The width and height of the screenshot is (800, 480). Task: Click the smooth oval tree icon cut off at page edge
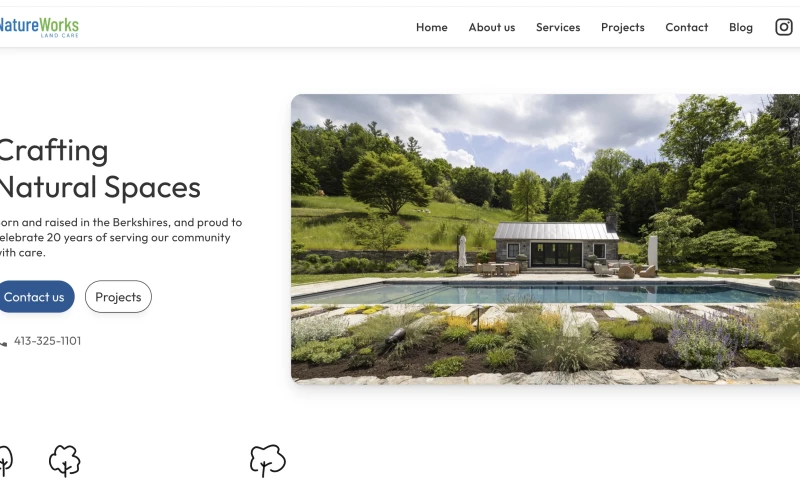5,461
